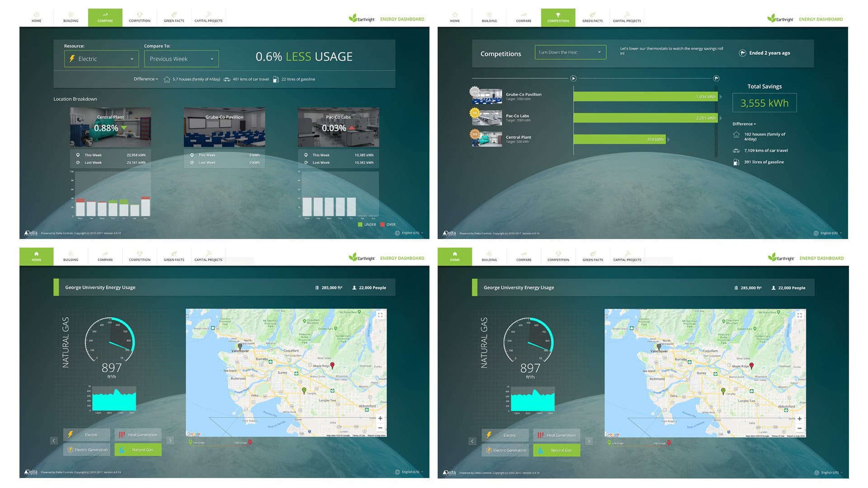Image resolution: width=868 pixels, height=488 pixels.
Task: Select the highlighted green Compare tab
Action: [x=105, y=18]
